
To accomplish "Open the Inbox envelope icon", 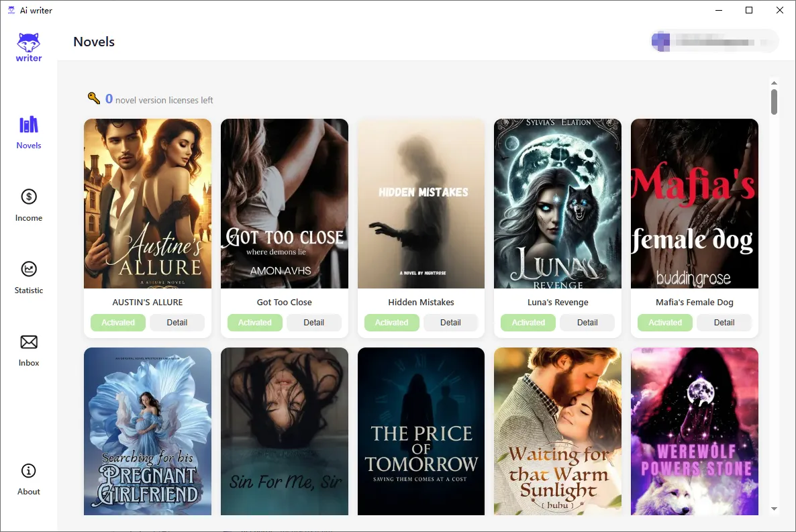I will click(x=29, y=342).
